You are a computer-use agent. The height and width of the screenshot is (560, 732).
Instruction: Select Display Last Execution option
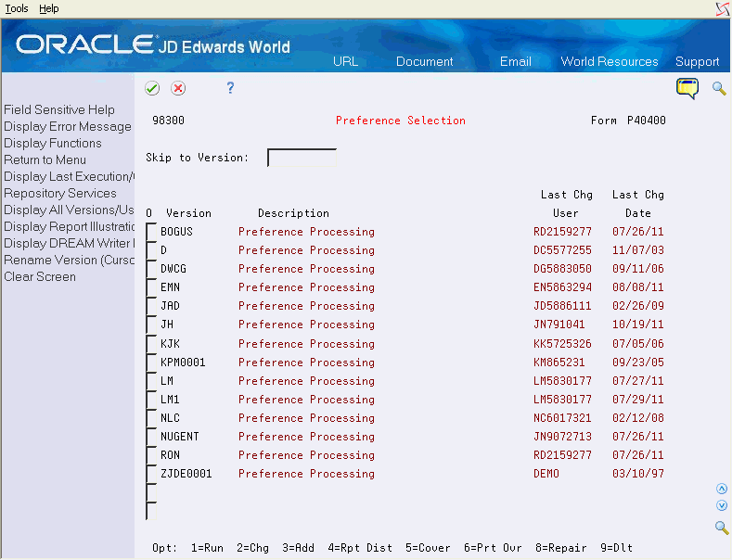pos(69,176)
